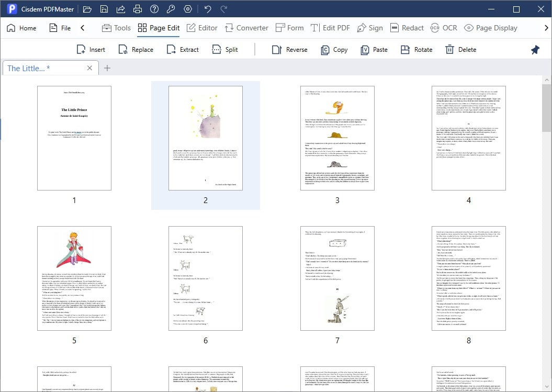This screenshot has width=552, height=392.
Task: Click the share icon in title bar
Action: click(x=121, y=9)
